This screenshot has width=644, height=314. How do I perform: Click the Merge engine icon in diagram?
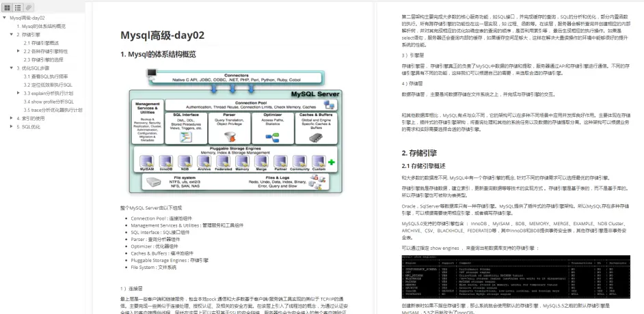[x=261, y=161]
